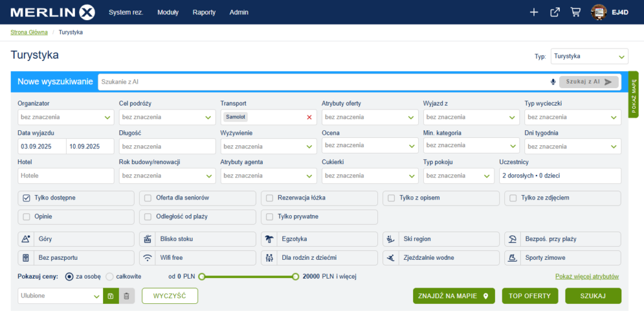Click the plus icon in top bar

click(x=534, y=12)
